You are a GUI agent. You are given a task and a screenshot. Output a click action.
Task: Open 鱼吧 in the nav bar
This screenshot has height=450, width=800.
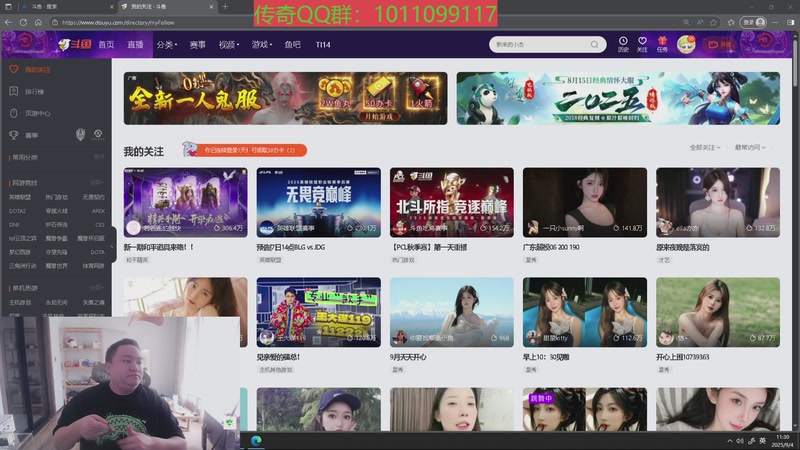point(292,45)
